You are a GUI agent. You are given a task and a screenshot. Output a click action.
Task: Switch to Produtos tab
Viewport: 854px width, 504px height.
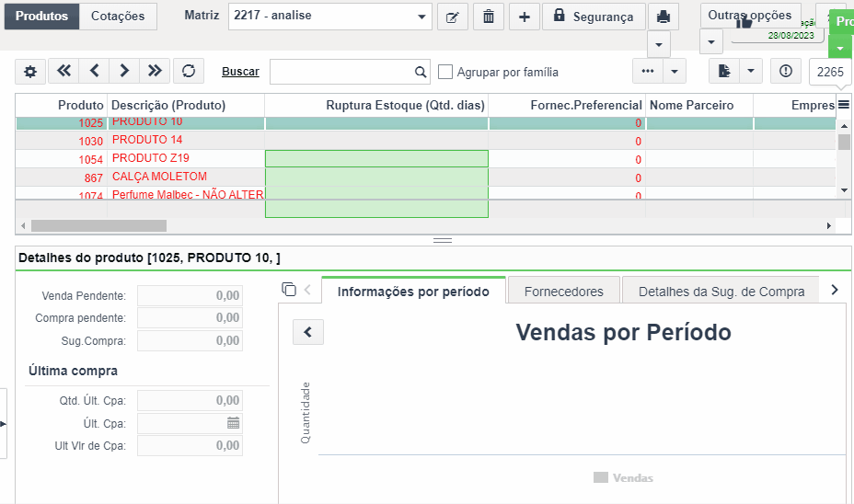pos(42,17)
